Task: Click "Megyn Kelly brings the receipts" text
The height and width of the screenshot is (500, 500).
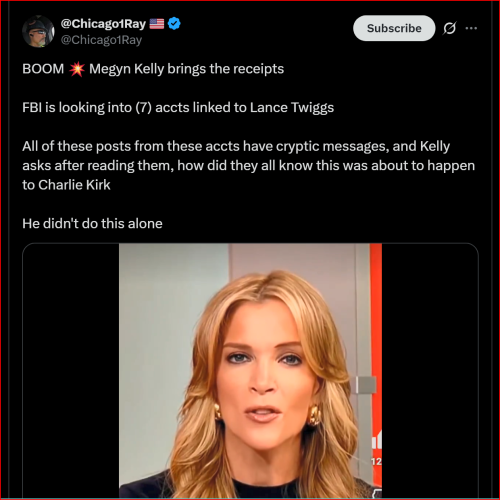Action: 187,69
